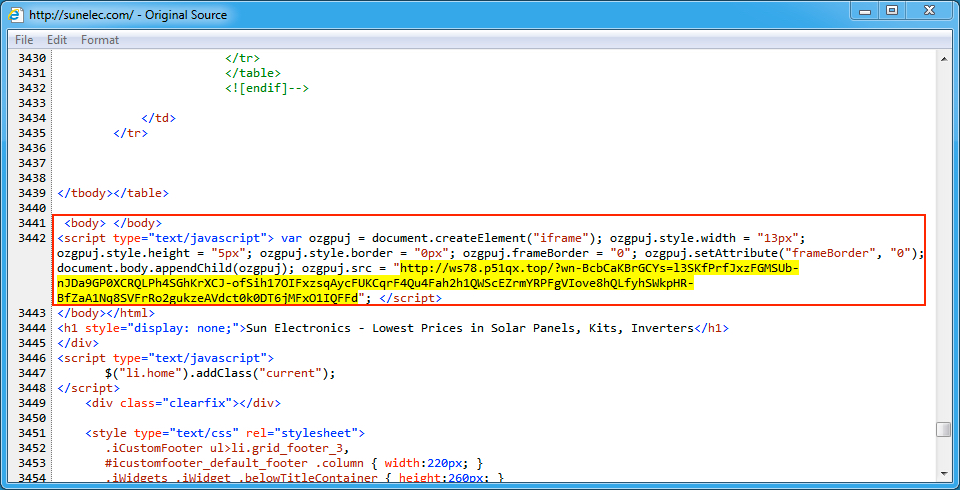The height and width of the screenshot is (490, 960).
Task: Click line number 3451
Action: (x=33, y=433)
